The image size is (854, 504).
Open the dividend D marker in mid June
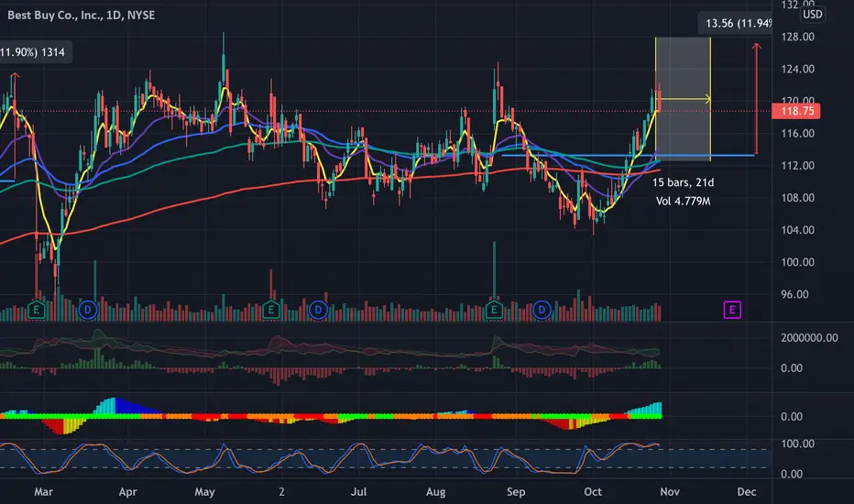click(318, 310)
